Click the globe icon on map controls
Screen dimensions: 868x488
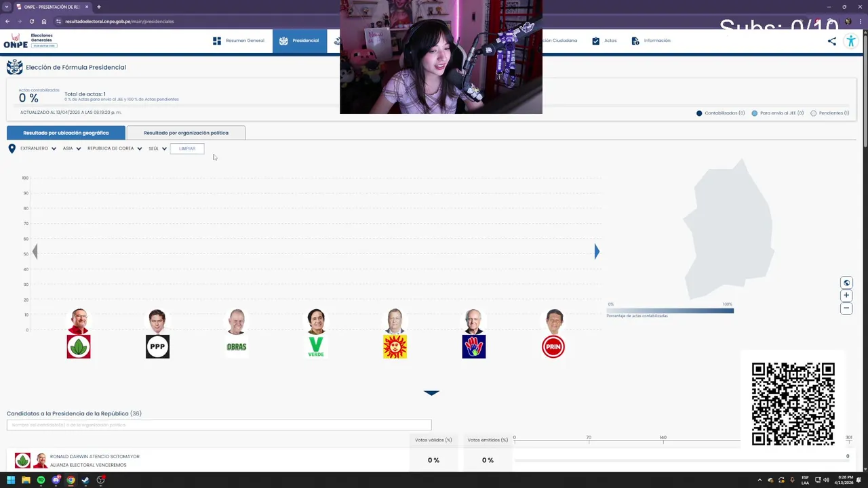click(x=846, y=283)
